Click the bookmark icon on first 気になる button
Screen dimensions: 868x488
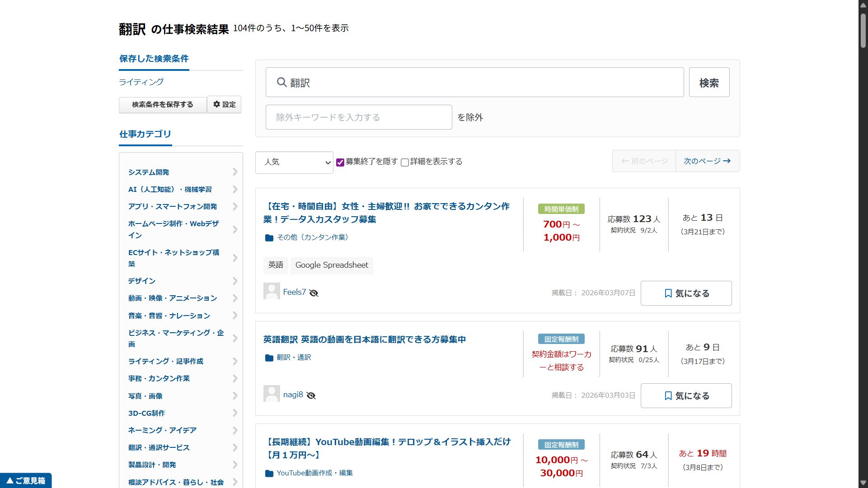668,293
